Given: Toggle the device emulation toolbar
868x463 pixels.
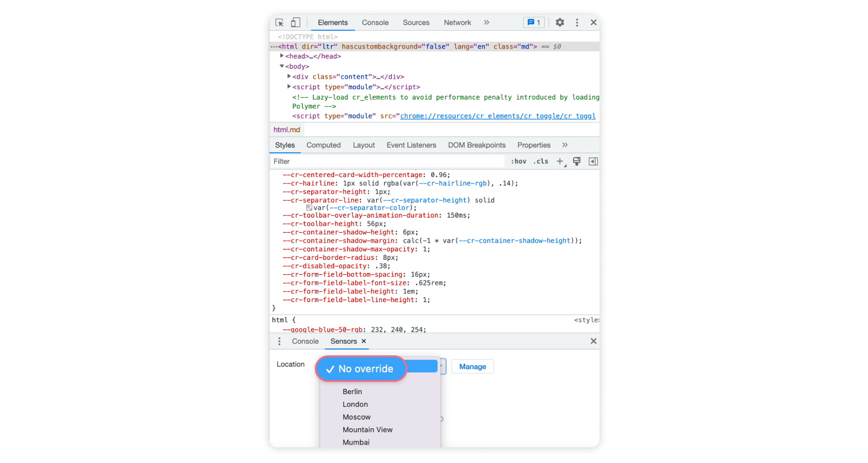Looking at the screenshot, I should (296, 22).
